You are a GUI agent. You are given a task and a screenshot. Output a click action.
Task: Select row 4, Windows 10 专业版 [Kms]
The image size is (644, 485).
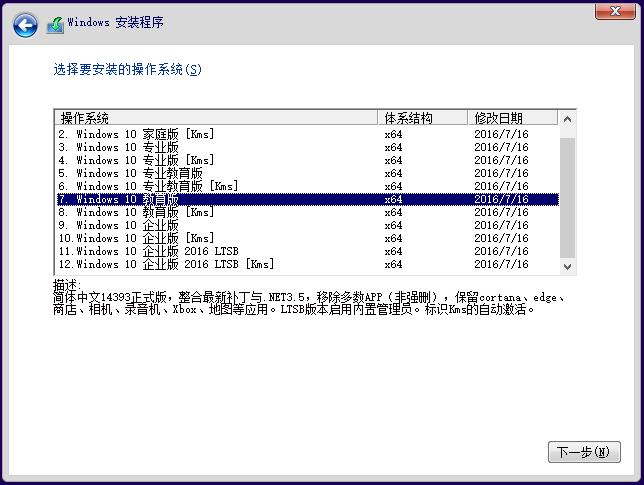pos(308,160)
